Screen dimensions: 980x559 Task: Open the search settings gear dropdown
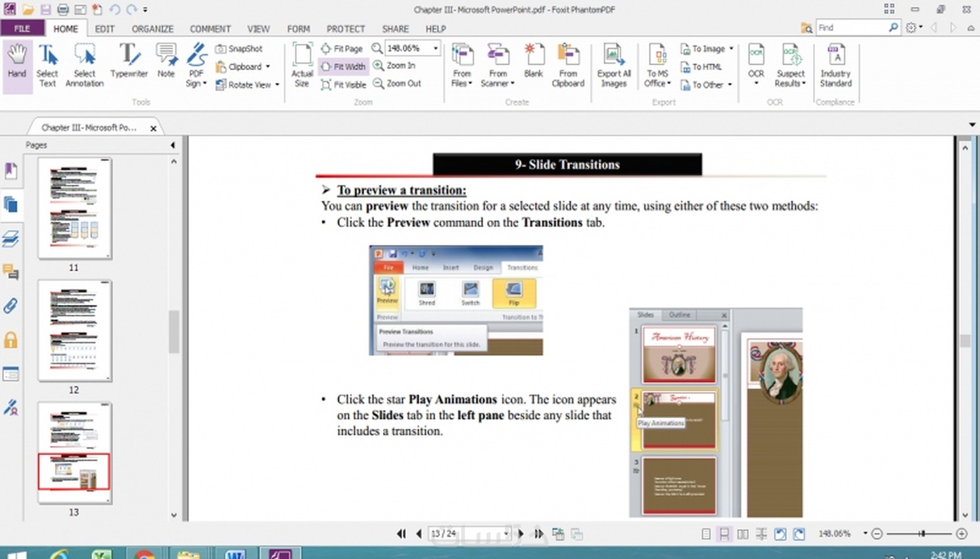click(x=914, y=27)
